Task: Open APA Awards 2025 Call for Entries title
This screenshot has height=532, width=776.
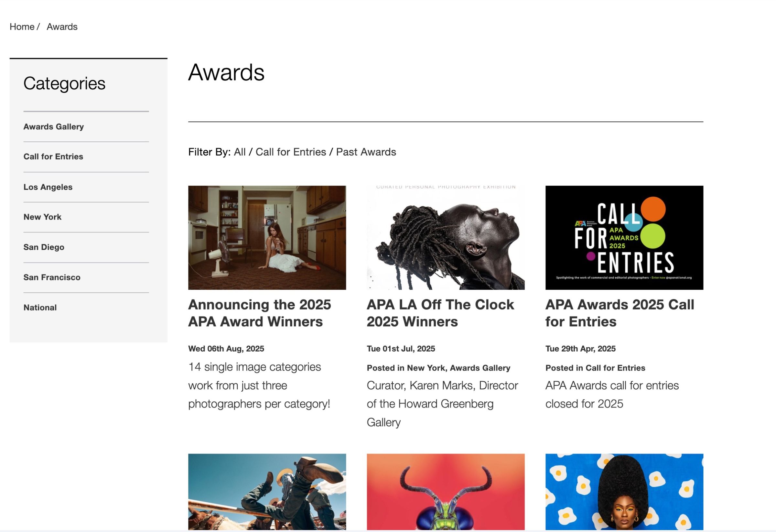Action: [620, 313]
